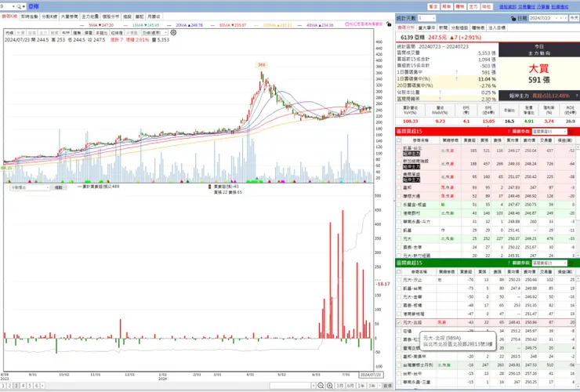Open help icon beside 佔股本比重
This screenshot has width=580, height=392.
point(440,93)
